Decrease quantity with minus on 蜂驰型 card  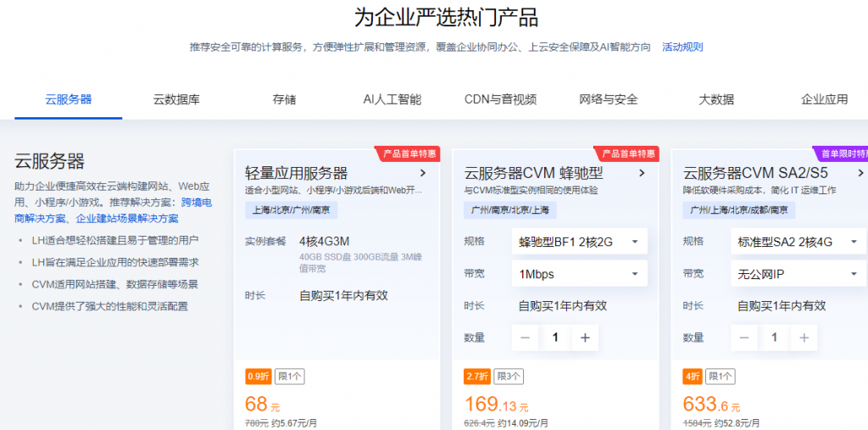point(525,338)
